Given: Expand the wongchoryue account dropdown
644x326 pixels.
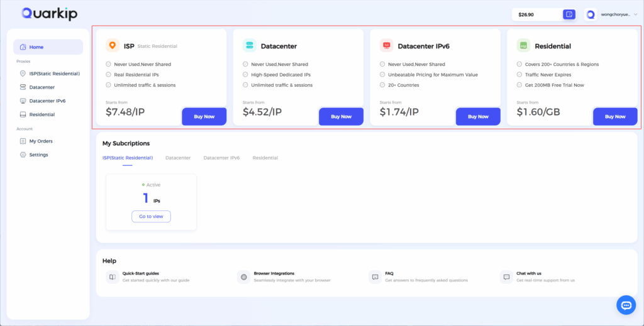Looking at the screenshot, I should [635, 14].
